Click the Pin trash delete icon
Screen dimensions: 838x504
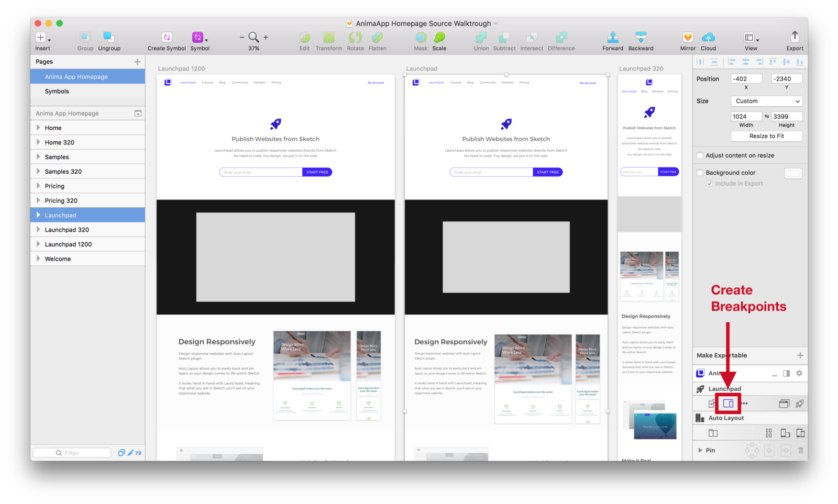click(801, 450)
